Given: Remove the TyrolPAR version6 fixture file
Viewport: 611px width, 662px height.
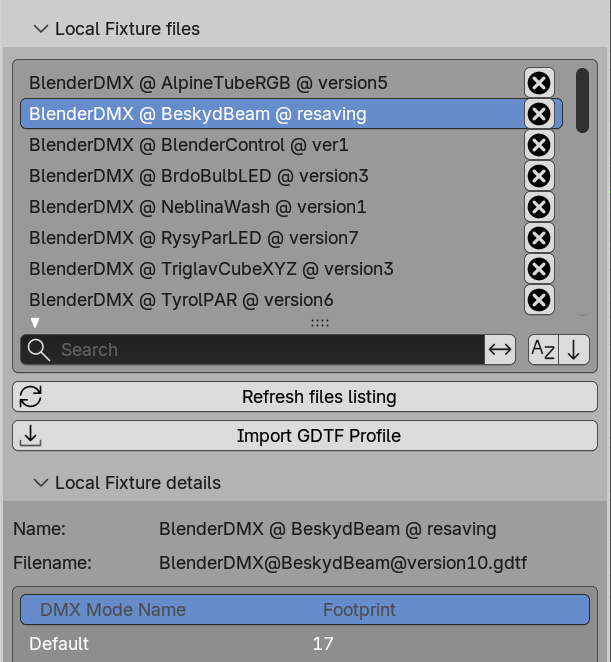Looking at the screenshot, I should pos(539,300).
